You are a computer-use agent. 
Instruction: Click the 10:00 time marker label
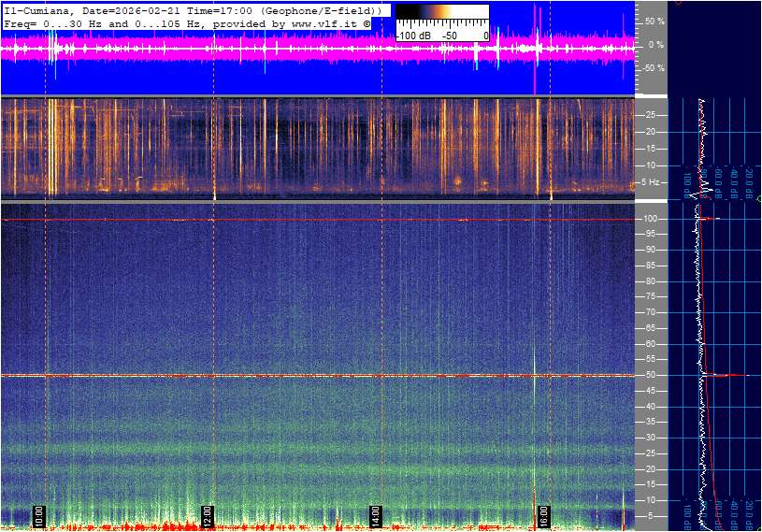pos(39,515)
